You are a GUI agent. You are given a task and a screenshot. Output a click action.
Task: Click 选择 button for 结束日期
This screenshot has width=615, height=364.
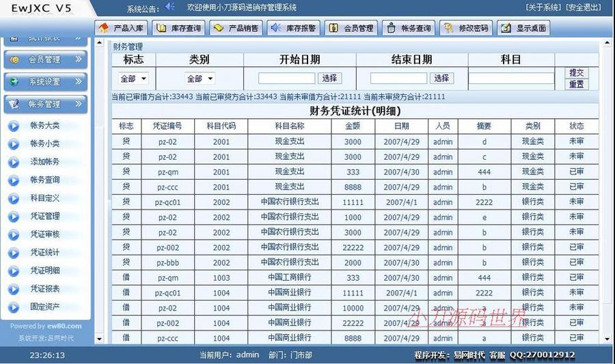pos(441,78)
